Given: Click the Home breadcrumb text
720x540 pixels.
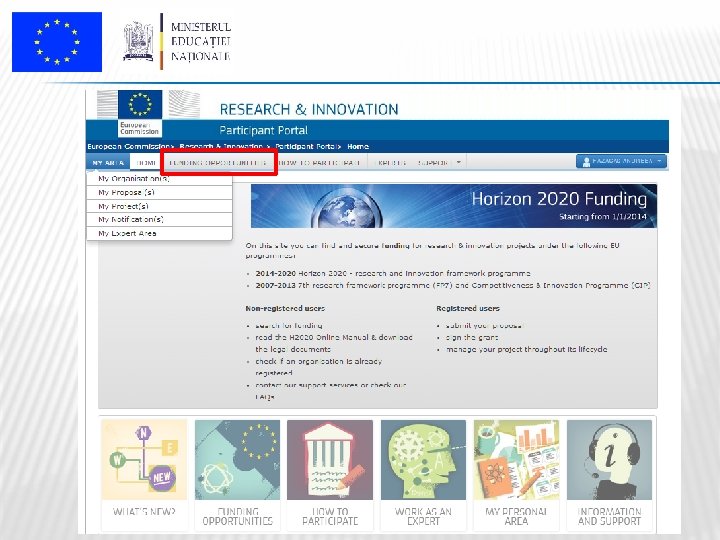Looking at the screenshot, I should point(358,146).
